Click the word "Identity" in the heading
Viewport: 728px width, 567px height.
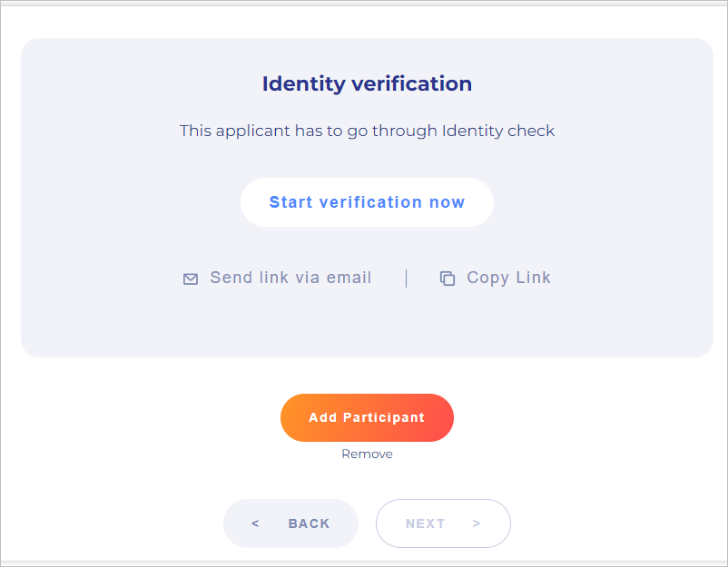(303, 84)
